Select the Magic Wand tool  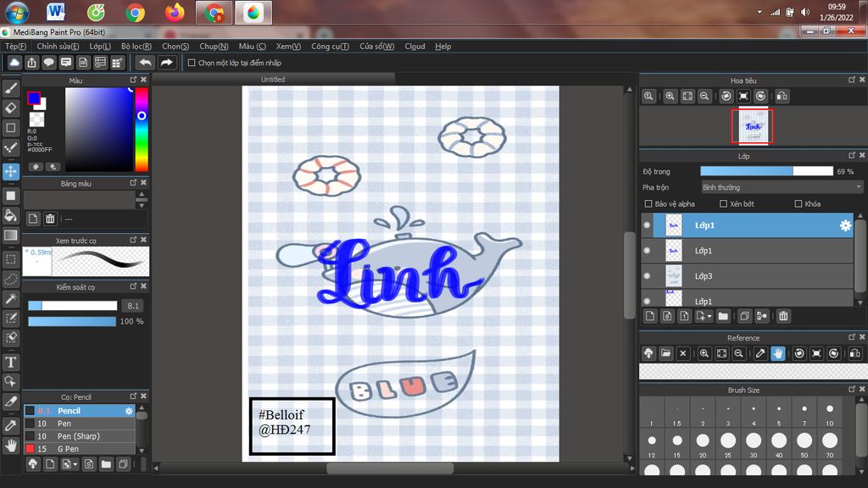coord(10,299)
